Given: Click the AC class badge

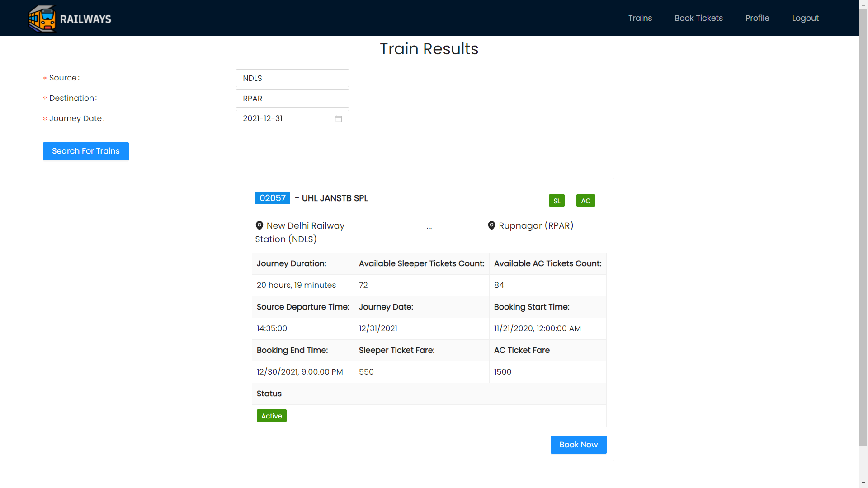Looking at the screenshot, I should click(585, 201).
